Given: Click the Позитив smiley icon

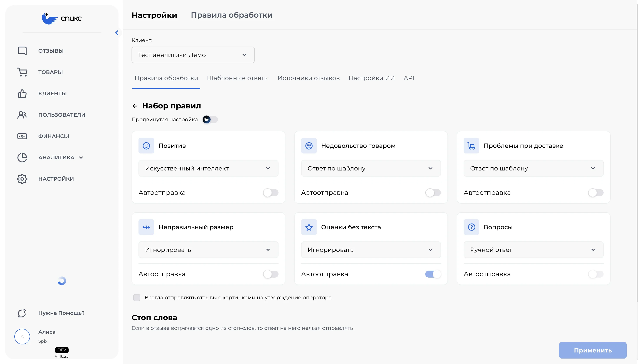Looking at the screenshot, I should (x=146, y=146).
